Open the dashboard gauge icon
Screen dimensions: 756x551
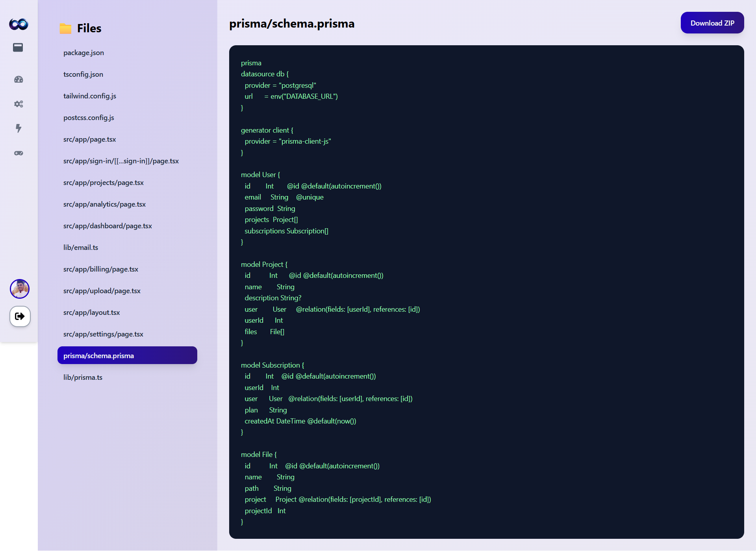tap(19, 80)
